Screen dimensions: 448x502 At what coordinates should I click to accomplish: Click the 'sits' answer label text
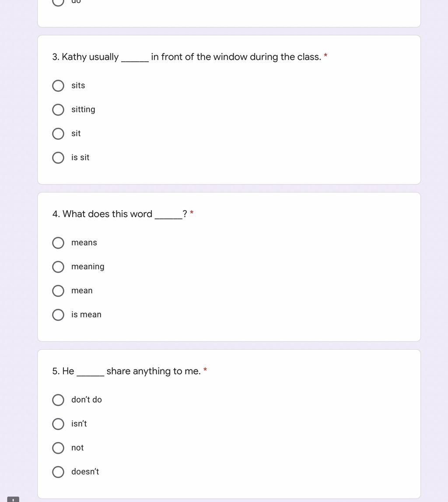click(78, 85)
